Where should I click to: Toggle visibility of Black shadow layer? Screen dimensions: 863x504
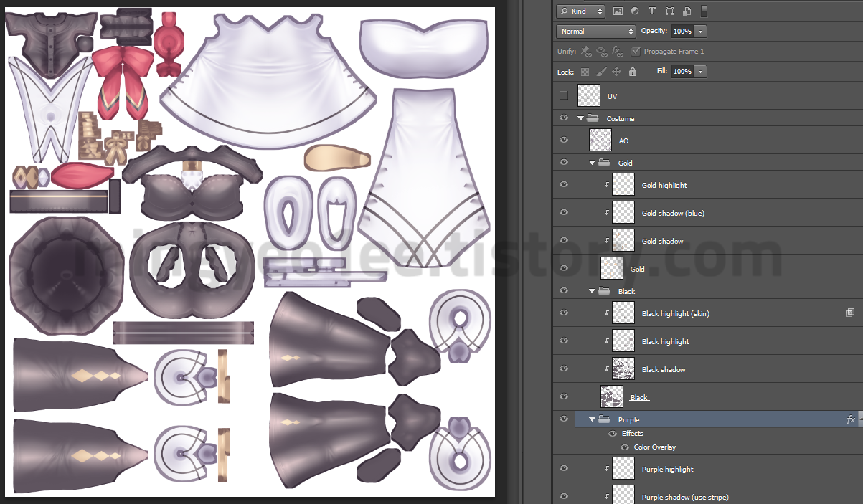tap(563, 369)
